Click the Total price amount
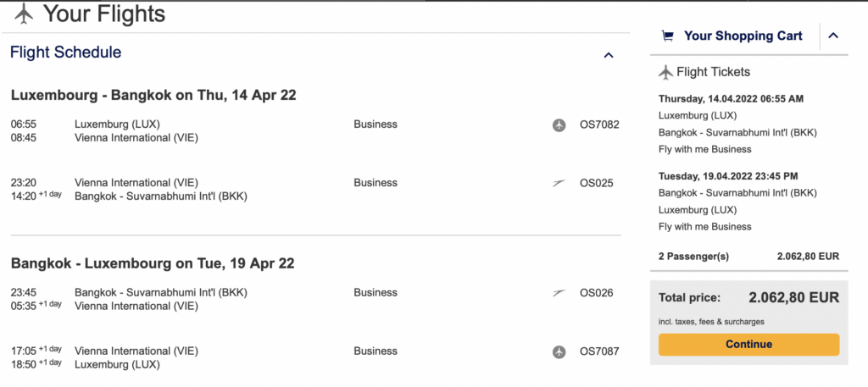Viewport: 868px width, 387px height. pyautogui.click(x=793, y=298)
